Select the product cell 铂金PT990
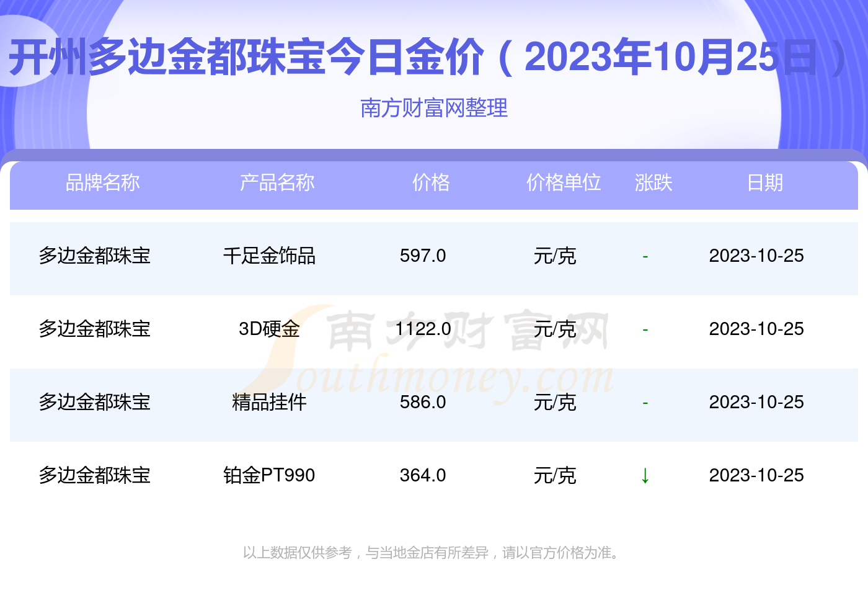The width and height of the screenshot is (868, 608). pos(269,475)
